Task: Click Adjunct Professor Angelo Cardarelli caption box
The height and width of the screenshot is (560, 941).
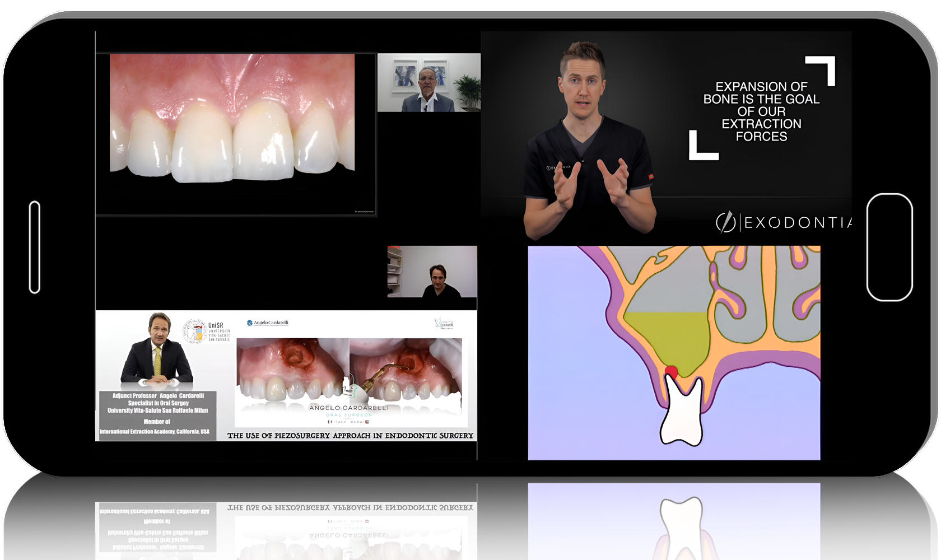Action: click(157, 414)
